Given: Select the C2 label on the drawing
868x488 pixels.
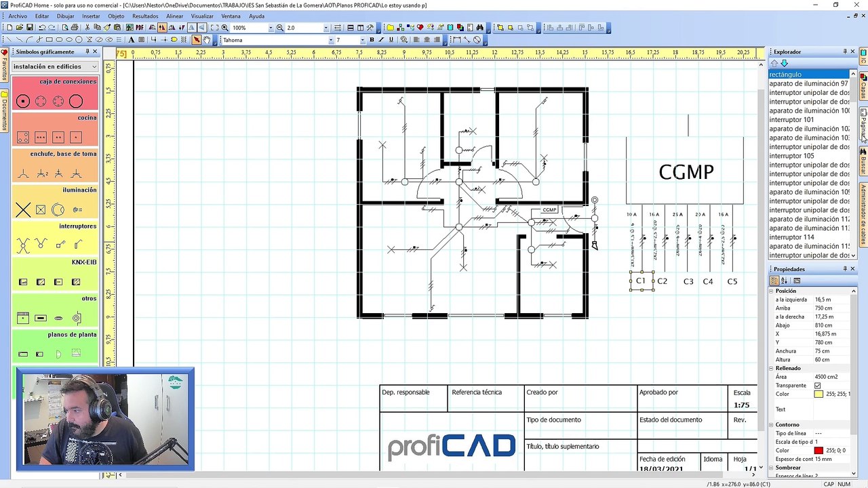Looking at the screenshot, I should coord(662,281).
